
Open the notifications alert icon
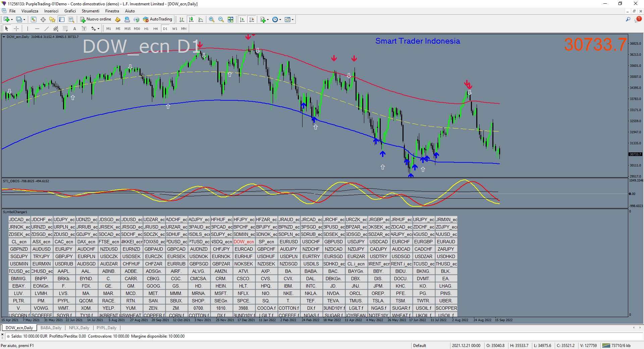(638, 19)
